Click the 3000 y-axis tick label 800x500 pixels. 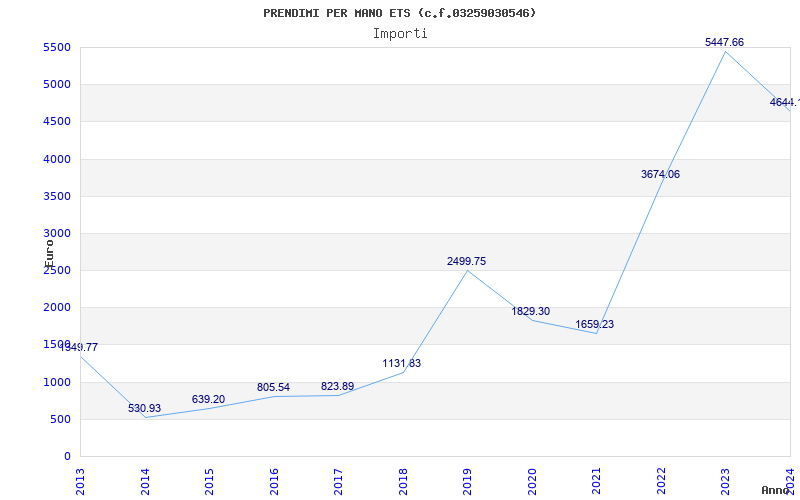pos(57,233)
